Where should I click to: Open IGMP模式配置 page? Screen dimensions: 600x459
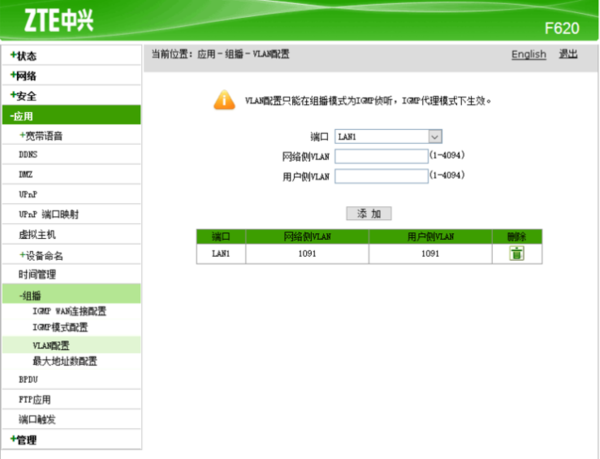60,327
